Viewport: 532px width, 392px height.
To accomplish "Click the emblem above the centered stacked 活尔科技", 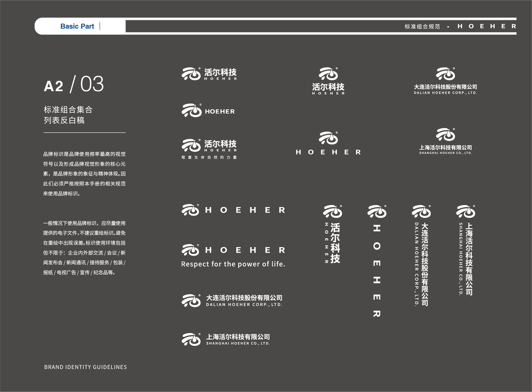I will coord(328,74).
